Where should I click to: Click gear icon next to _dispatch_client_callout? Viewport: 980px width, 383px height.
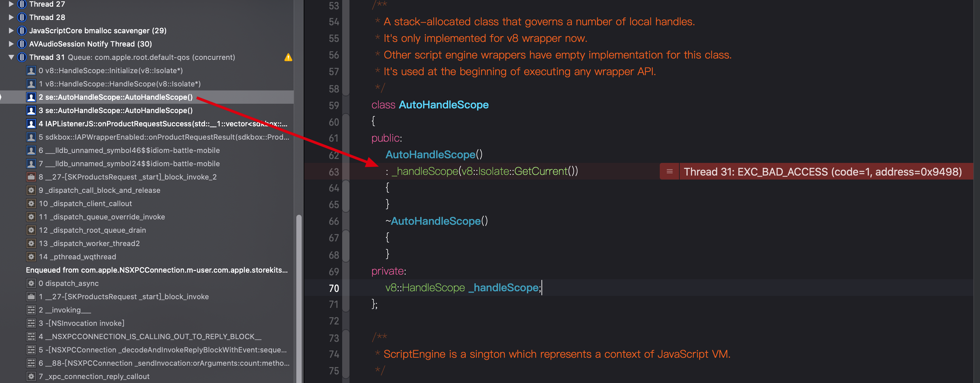31,204
